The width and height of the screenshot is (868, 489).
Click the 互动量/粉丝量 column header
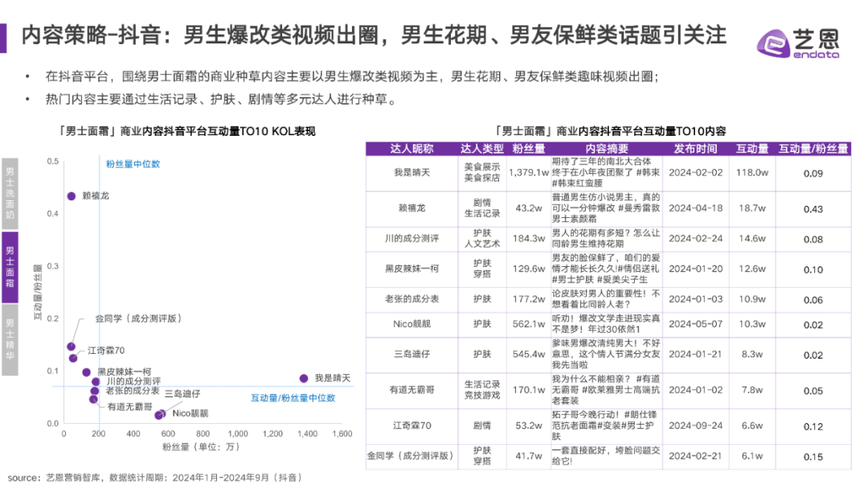click(813, 149)
